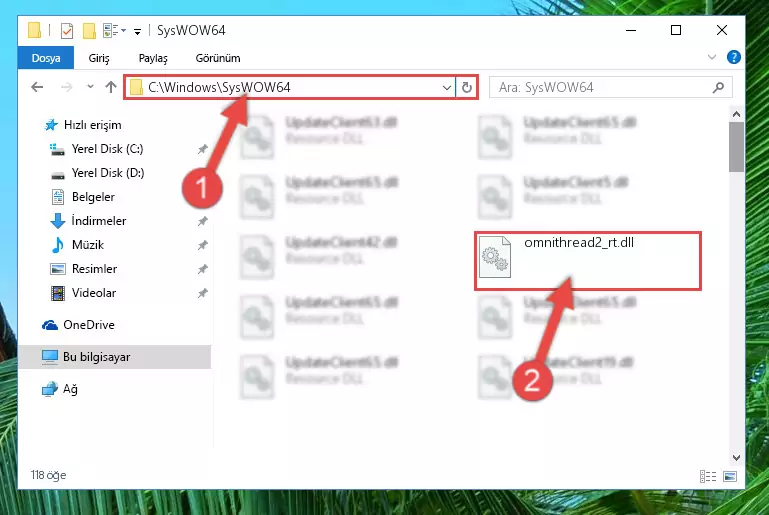Click the OneDrive cloud icon
This screenshot has width=769, height=515.
(50, 325)
